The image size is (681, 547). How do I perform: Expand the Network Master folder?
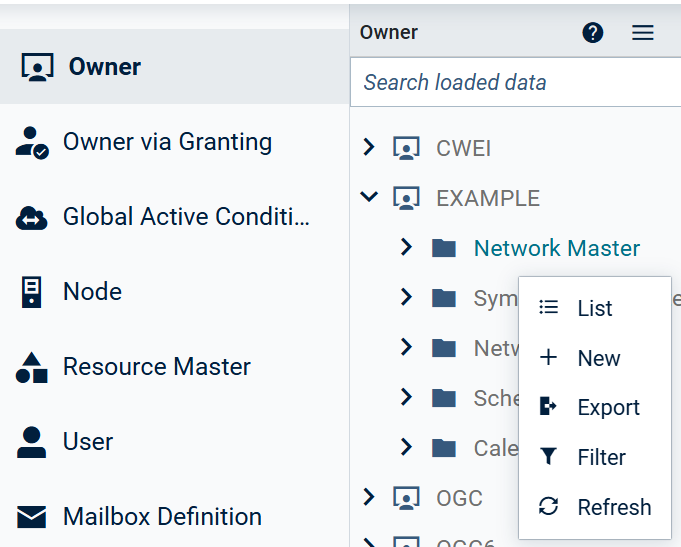[407, 247]
